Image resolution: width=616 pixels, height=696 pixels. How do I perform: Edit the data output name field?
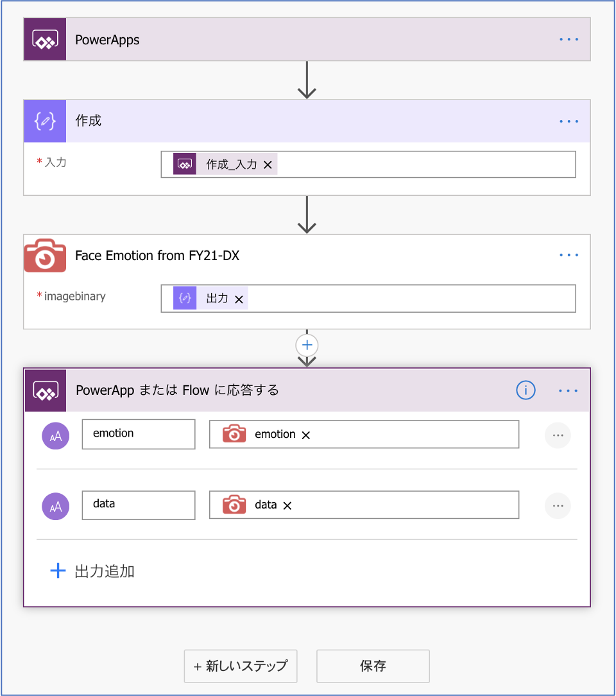point(139,505)
